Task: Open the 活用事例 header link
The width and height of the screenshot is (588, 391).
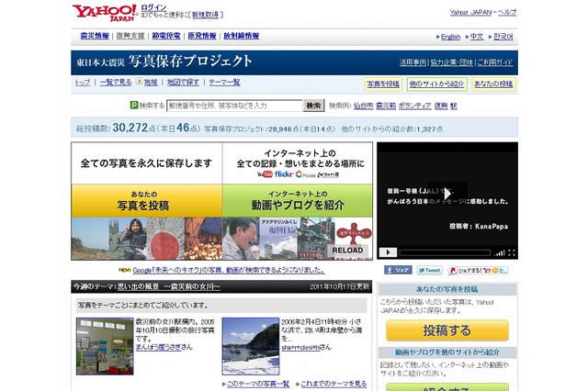Action: tap(413, 62)
